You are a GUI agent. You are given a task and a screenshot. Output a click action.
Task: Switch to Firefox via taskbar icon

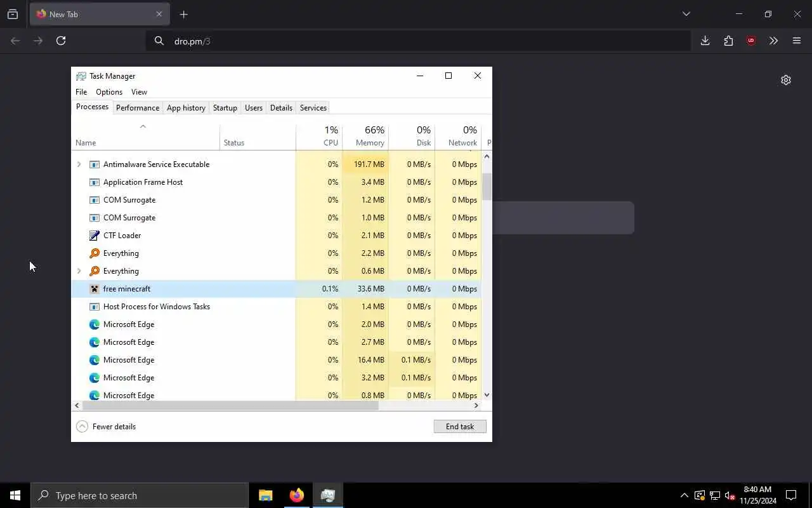pyautogui.click(x=297, y=495)
